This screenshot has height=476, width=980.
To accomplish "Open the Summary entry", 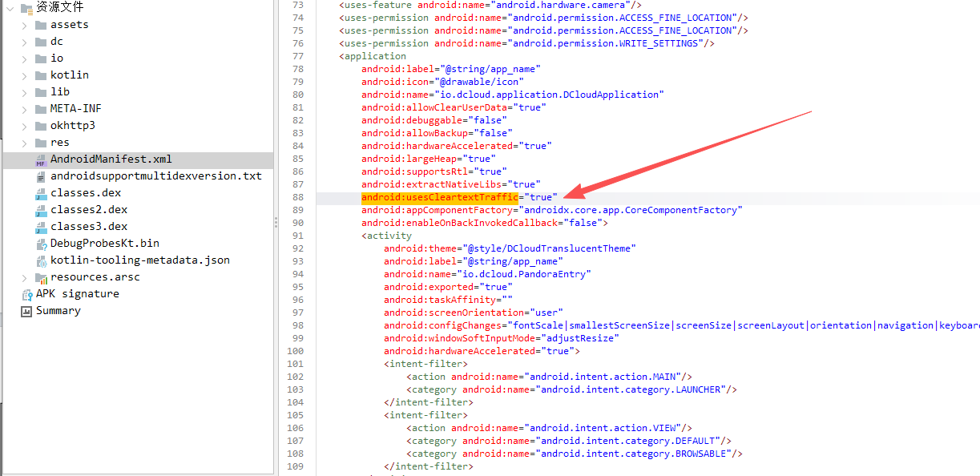I will tap(58, 311).
